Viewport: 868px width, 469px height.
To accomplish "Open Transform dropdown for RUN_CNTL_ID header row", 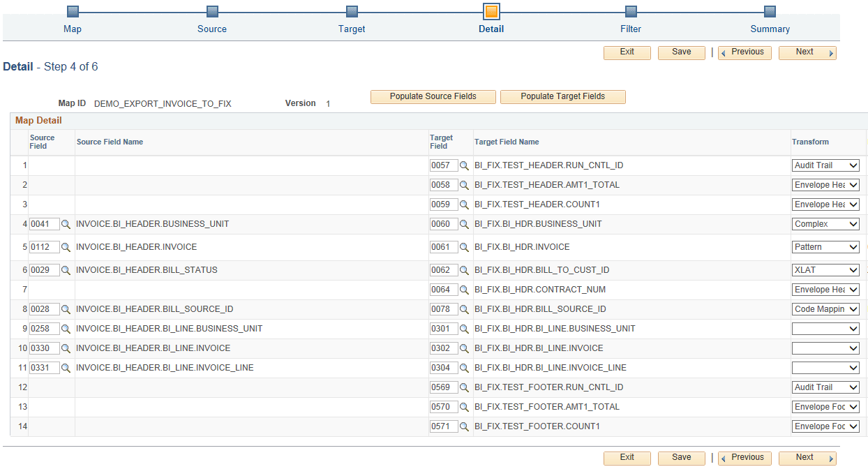I will click(x=825, y=165).
